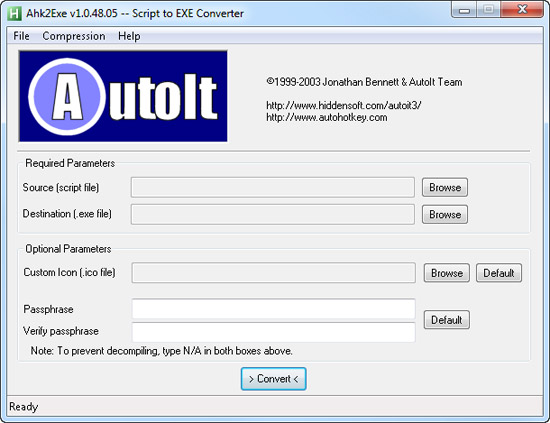Image resolution: width=550 pixels, height=423 pixels.
Task: Minimize the Ahk2Exe window
Action: (x=464, y=10)
